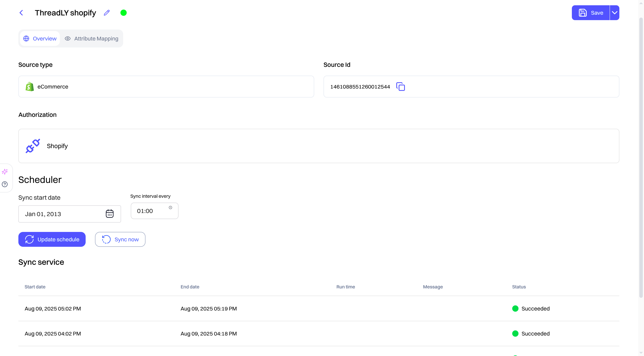Click the Scheduler section heading
The width and height of the screenshot is (644, 356).
[40, 180]
